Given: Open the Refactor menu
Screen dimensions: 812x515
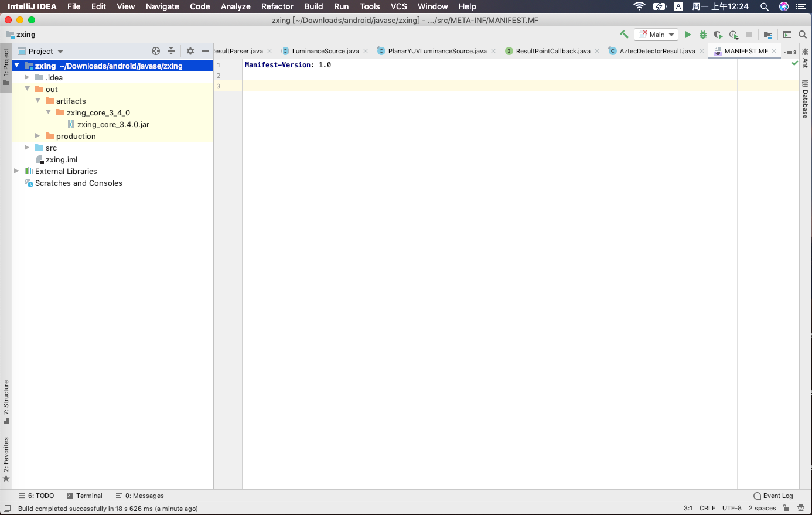Looking at the screenshot, I should coord(277,6).
